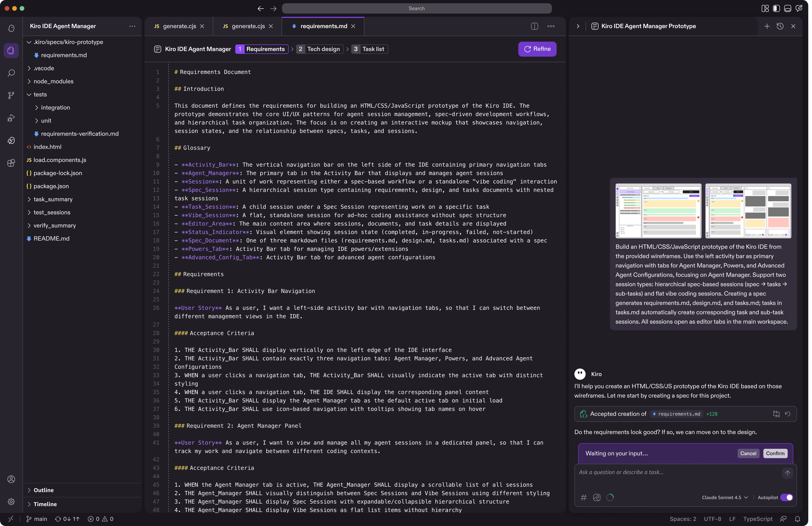Toggle the bottom panel layout icon
This screenshot has width=812, height=526.
787,8
